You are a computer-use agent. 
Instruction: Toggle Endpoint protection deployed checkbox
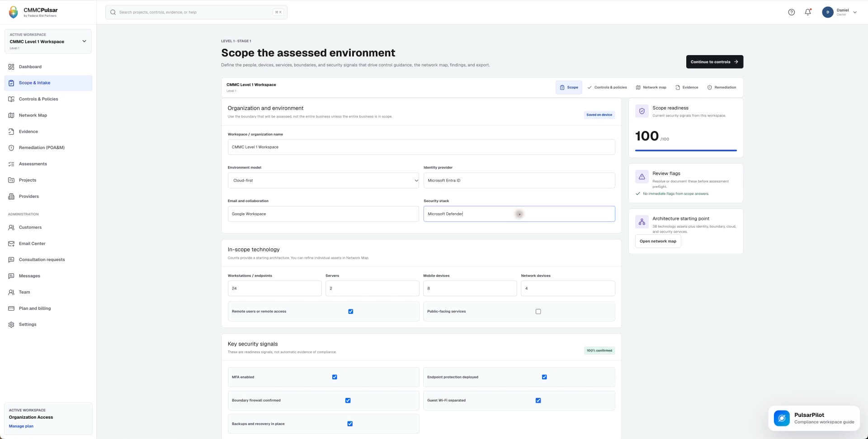pos(544,377)
